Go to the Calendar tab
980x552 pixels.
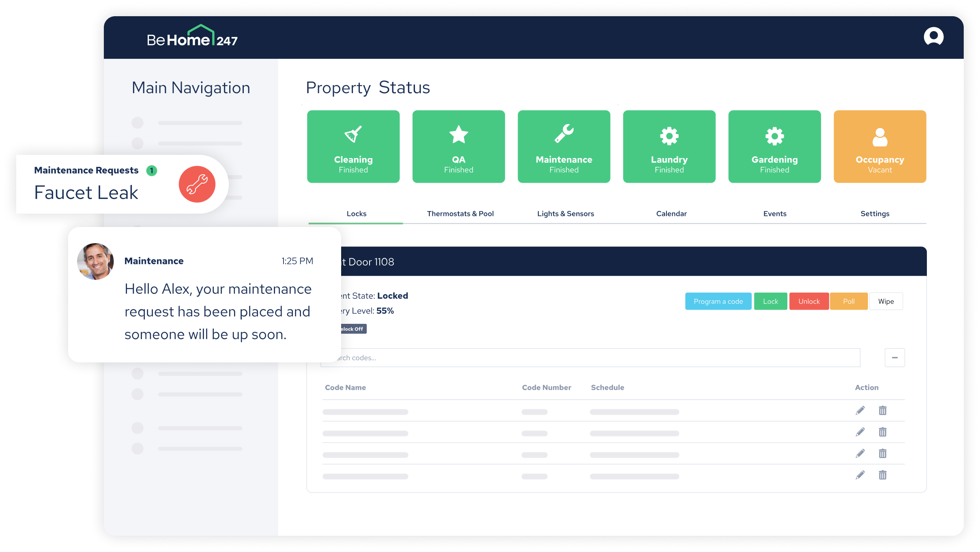(x=671, y=214)
